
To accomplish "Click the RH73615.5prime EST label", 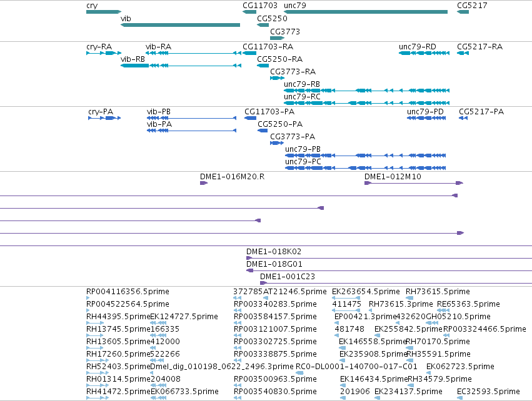I will click(438, 292).
